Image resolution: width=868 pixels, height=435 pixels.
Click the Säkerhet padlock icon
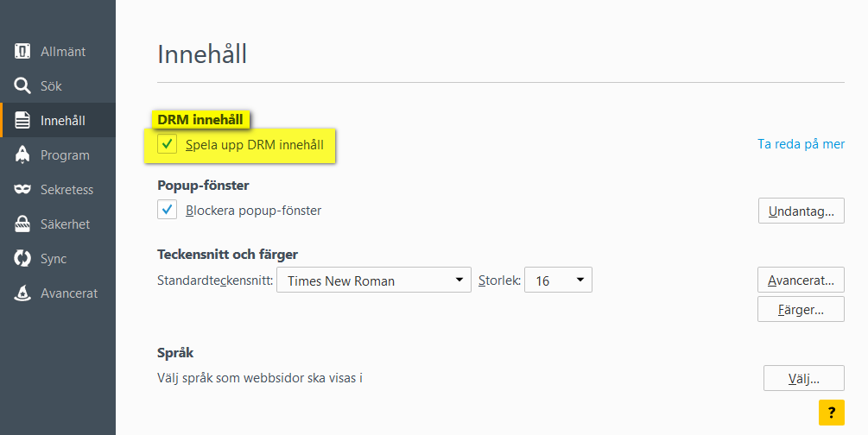point(22,224)
